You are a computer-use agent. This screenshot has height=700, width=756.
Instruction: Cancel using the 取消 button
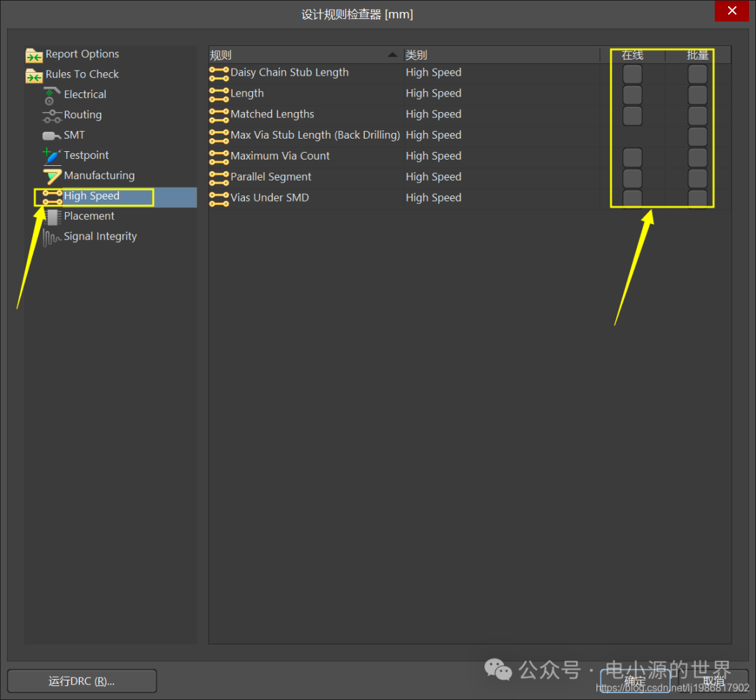pyautogui.click(x=713, y=680)
